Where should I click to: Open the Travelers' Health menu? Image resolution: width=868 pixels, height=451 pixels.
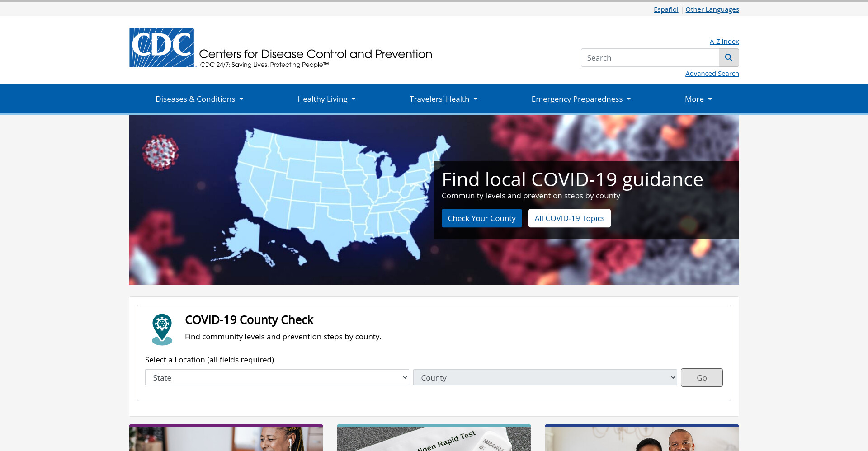[x=443, y=99]
